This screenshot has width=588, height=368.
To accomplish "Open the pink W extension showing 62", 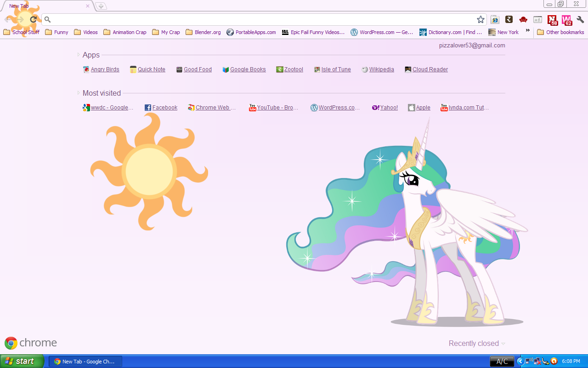I will point(567,20).
